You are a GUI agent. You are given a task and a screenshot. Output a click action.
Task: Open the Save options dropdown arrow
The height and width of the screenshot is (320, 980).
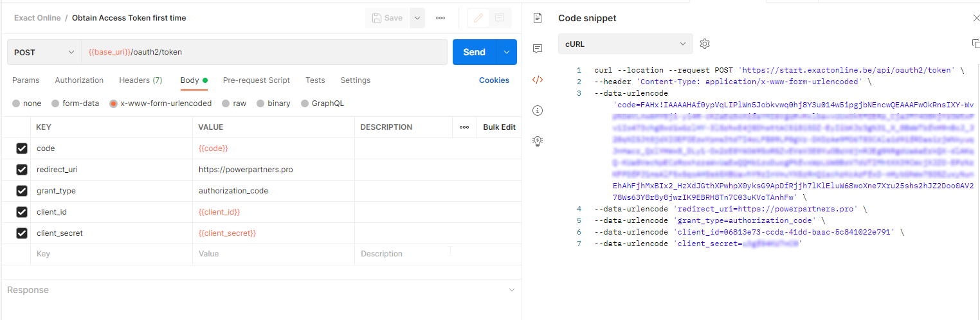click(x=417, y=18)
